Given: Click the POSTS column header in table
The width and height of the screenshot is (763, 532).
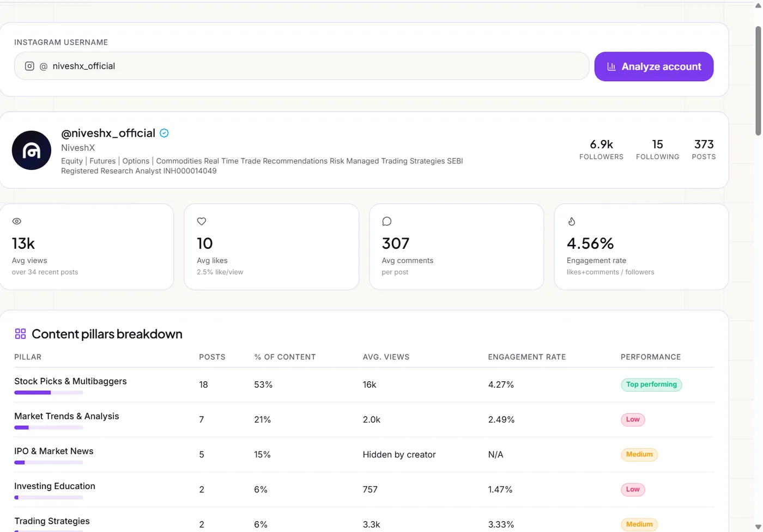Looking at the screenshot, I should click(212, 357).
